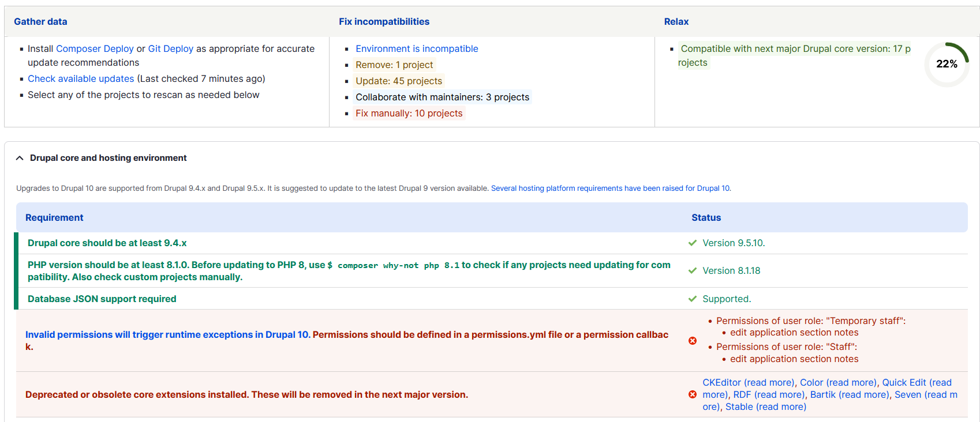Screen dimensions: 980x422
Task: Click the Status column header
Action: pos(706,218)
